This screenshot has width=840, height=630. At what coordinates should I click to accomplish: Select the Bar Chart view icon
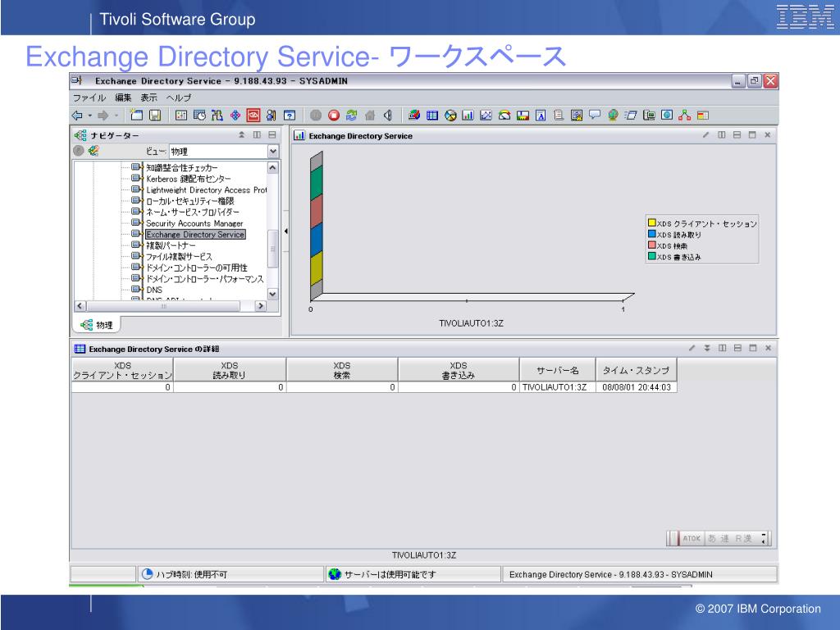(x=468, y=115)
